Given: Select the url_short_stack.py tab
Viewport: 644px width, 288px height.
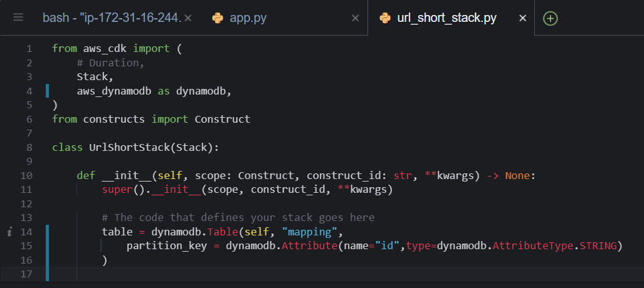Looking at the screenshot, I should 447,18.
